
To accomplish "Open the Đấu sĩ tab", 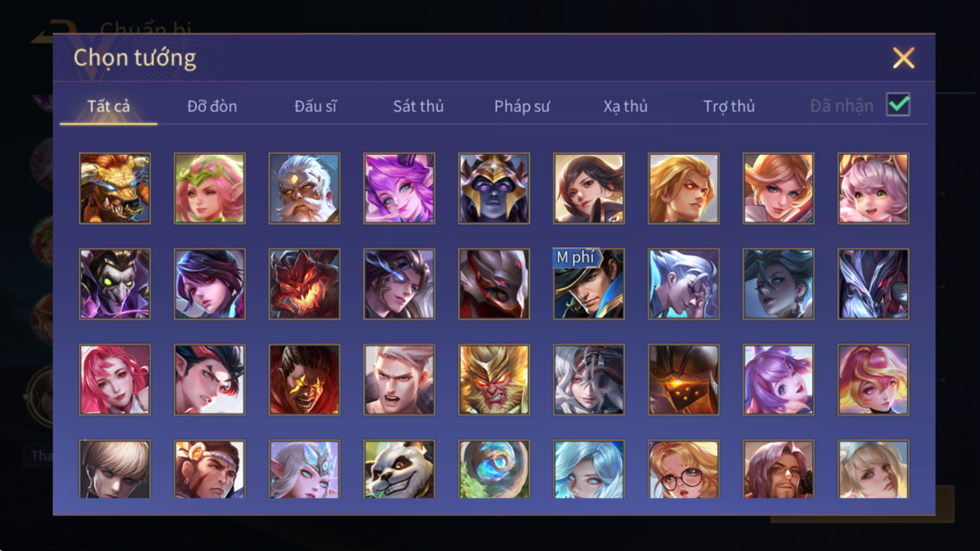I will tap(315, 106).
